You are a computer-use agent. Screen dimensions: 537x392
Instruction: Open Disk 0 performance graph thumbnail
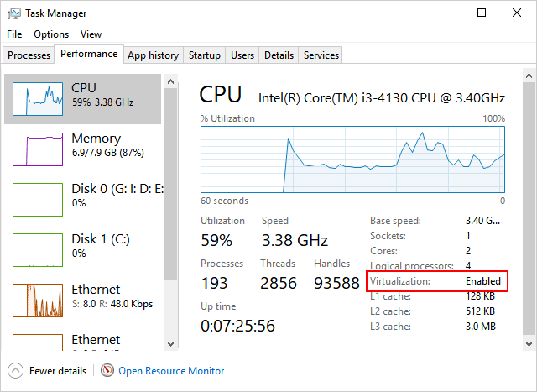[37, 200]
